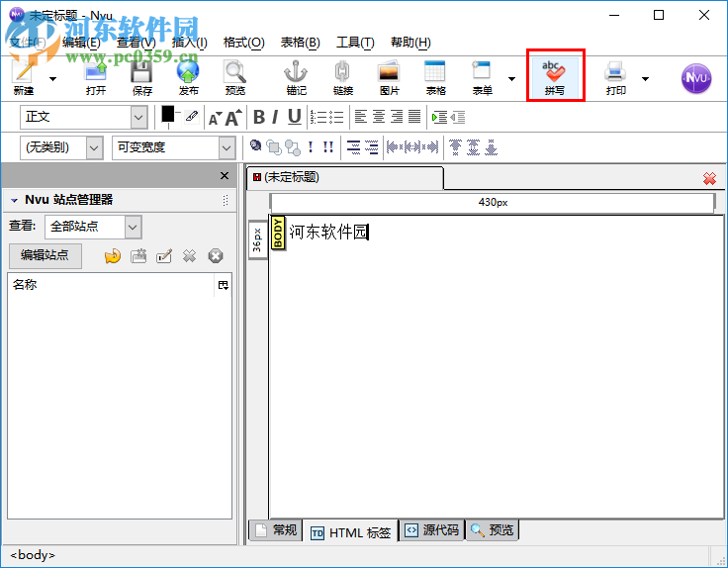Increase font size with large A icon
Screen dimensions: 728x568
point(233,118)
